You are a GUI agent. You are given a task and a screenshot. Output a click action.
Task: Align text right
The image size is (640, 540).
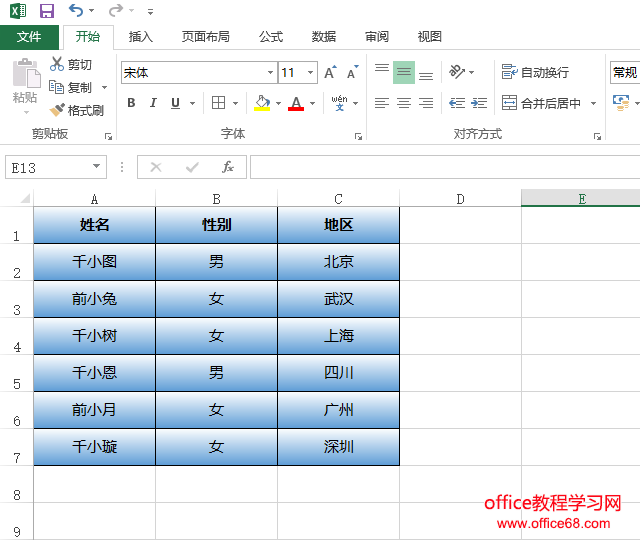click(426, 103)
